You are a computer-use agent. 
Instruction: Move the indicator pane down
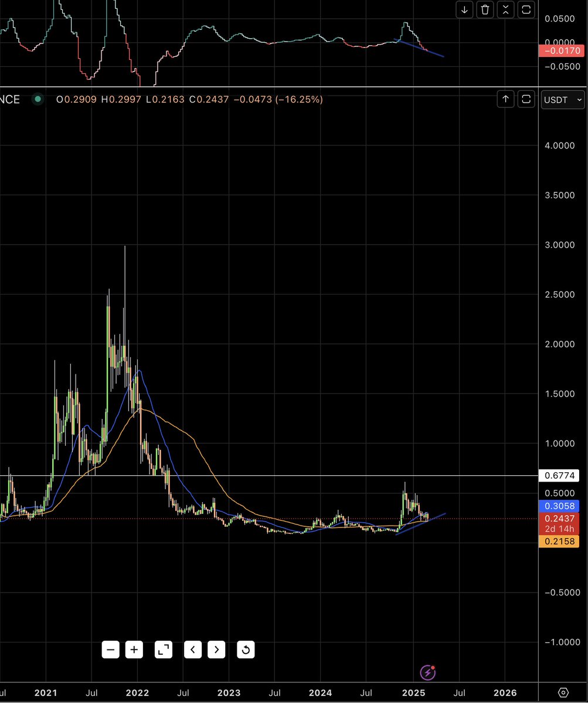click(465, 9)
